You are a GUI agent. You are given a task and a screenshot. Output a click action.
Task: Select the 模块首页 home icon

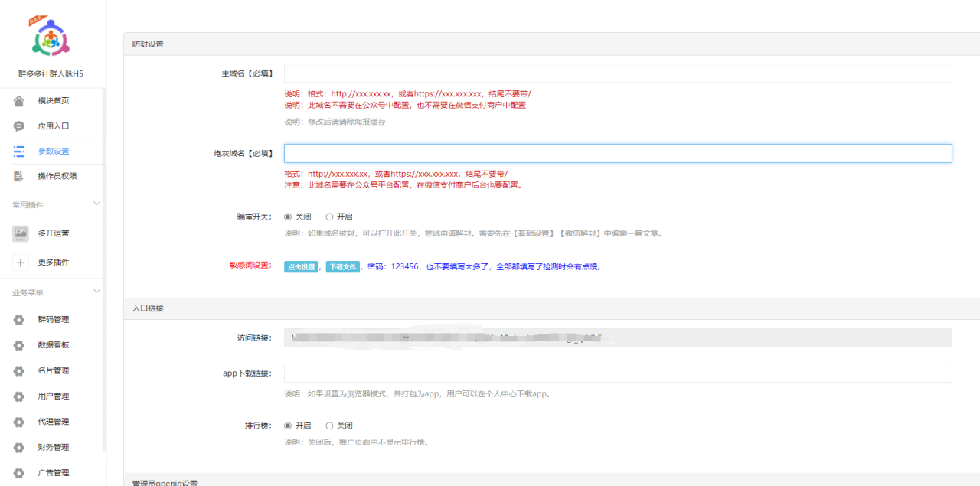[20, 99]
